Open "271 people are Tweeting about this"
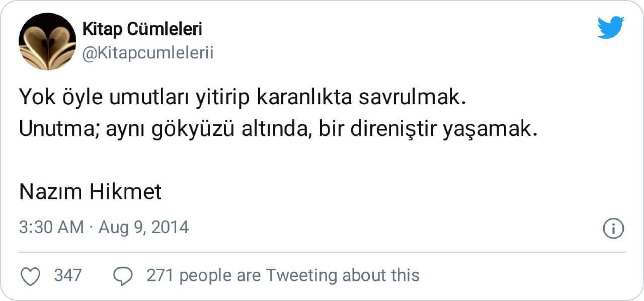 (x=282, y=275)
